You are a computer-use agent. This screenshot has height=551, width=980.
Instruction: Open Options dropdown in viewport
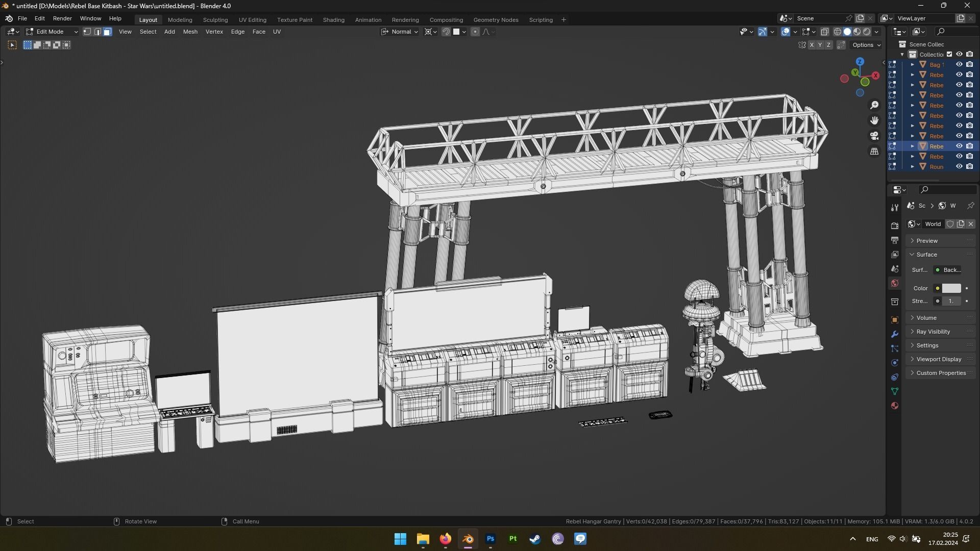coord(867,45)
